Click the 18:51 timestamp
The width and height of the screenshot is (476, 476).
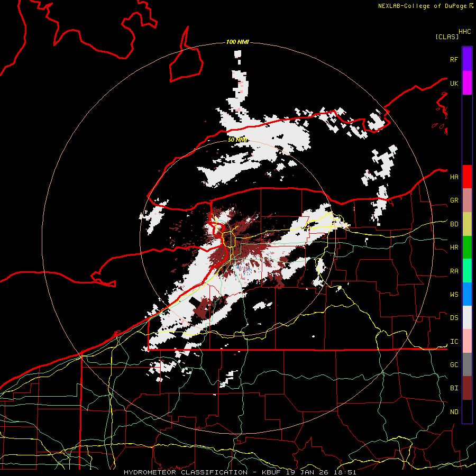coord(346,472)
